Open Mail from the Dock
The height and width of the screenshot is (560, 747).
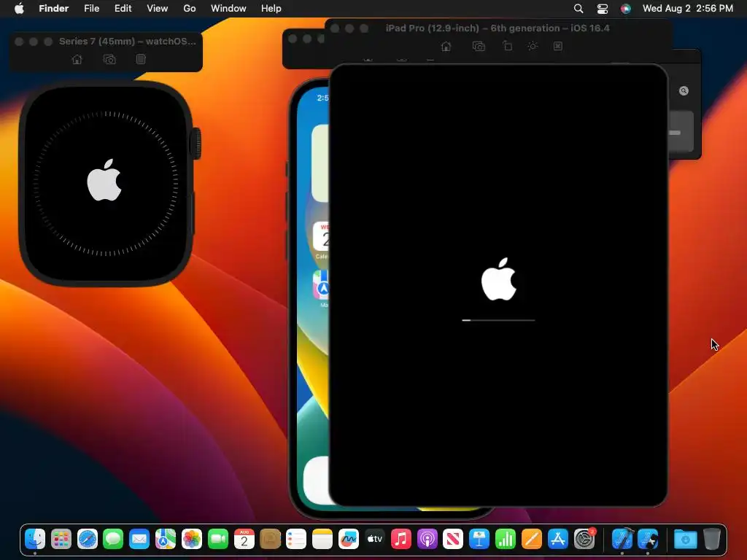coord(139,539)
